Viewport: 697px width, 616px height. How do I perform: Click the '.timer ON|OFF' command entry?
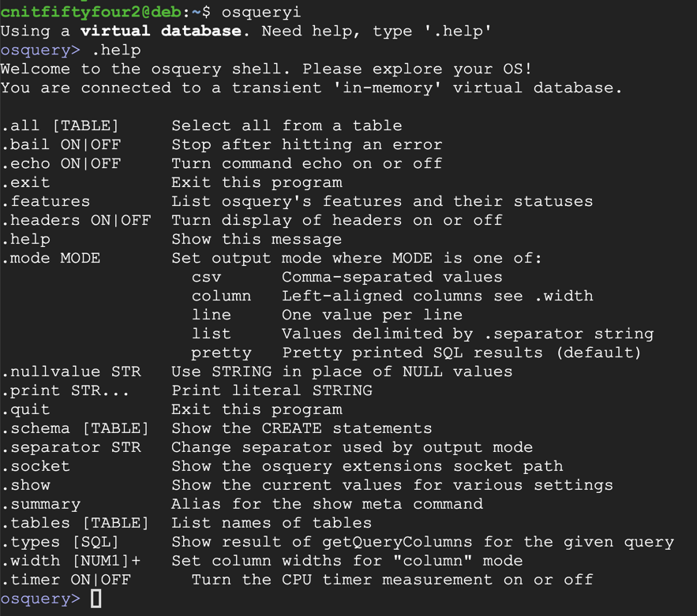coord(66,581)
